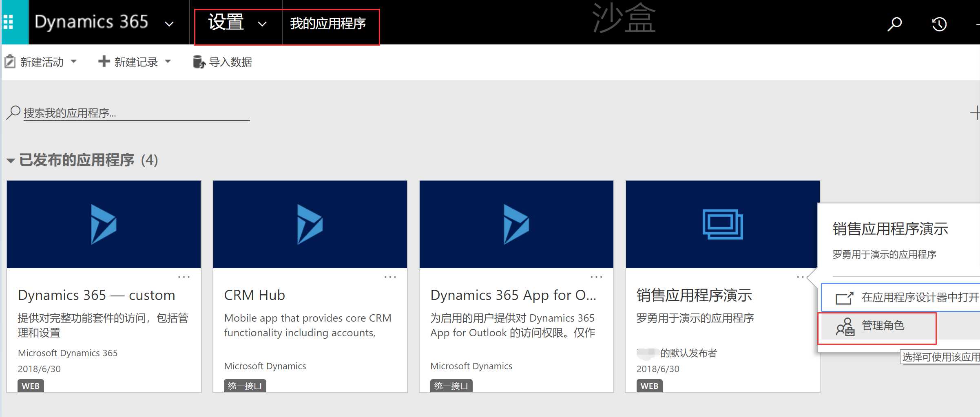The width and height of the screenshot is (980, 417).
Task: Click the manage roles people icon
Action: pos(845,327)
